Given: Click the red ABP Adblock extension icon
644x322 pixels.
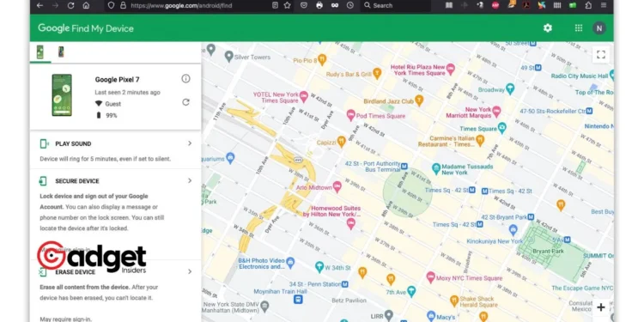Looking at the screenshot, I should click(495, 5).
